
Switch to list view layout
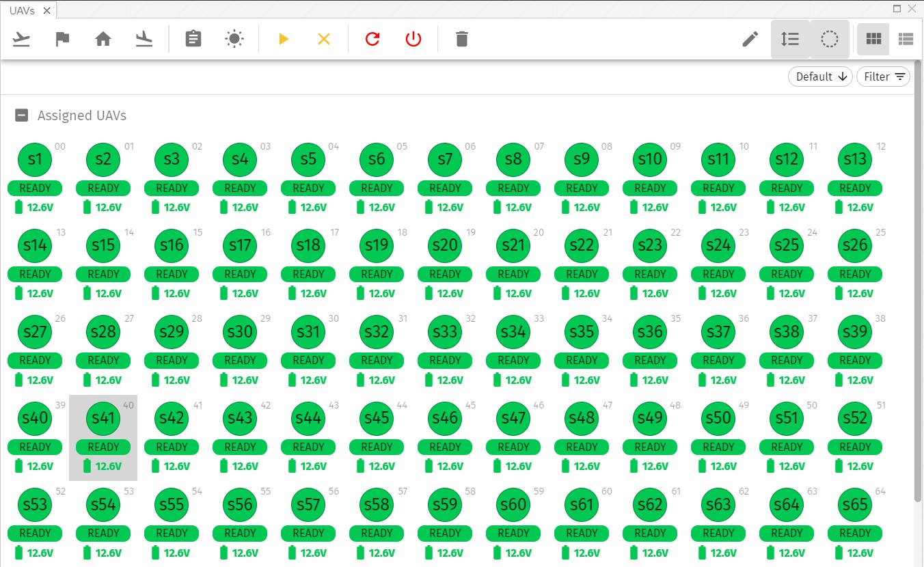click(x=906, y=39)
